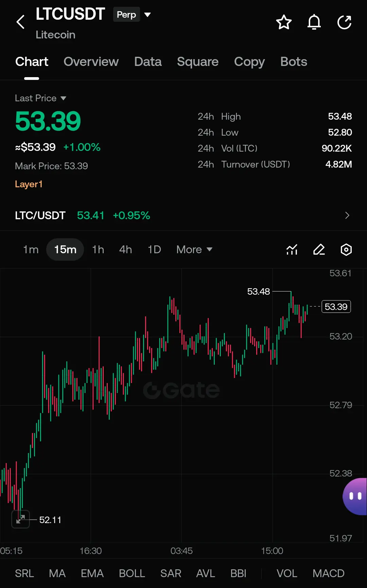Go back using the left arrow
The height and width of the screenshot is (588, 367).
point(21,22)
